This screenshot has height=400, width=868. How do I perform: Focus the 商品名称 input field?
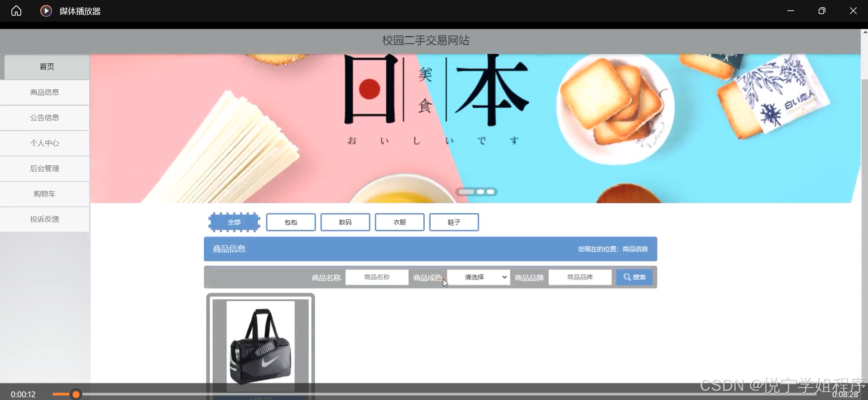point(377,277)
